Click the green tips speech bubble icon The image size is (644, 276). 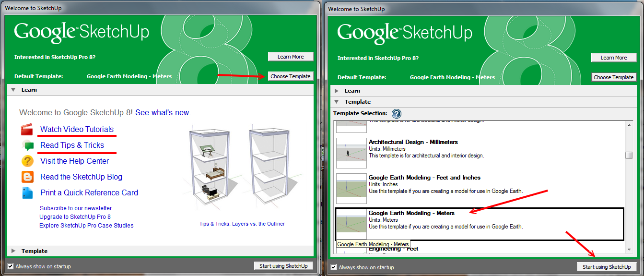(x=28, y=145)
